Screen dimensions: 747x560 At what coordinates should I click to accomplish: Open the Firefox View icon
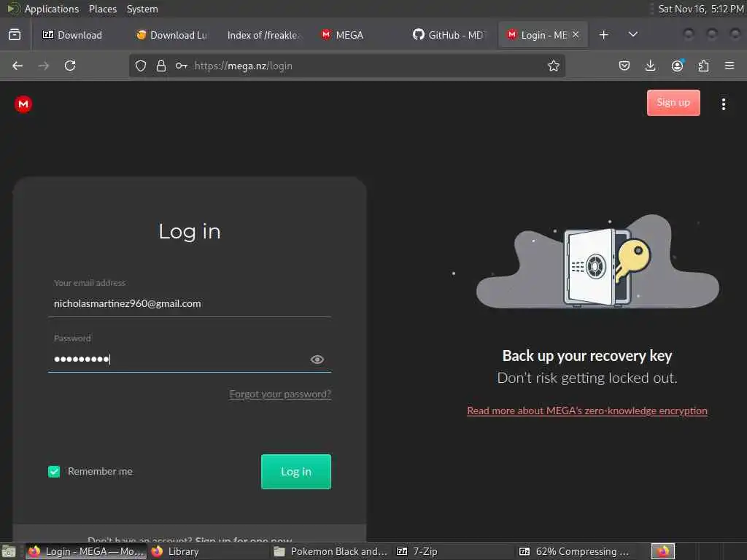pyautogui.click(x=15, y=35)
